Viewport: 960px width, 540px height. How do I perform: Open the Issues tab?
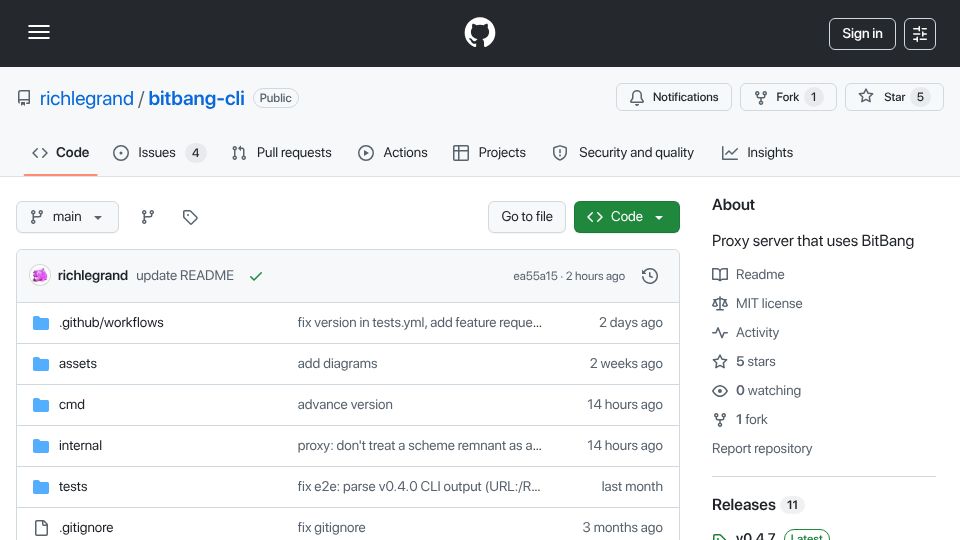pyautogui.click(x=159, y=152)
